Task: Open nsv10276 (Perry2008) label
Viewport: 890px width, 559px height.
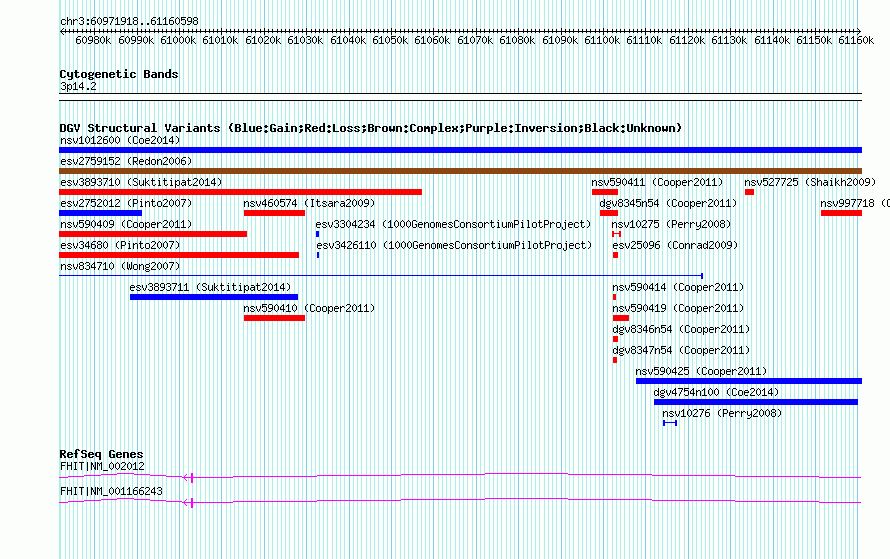Action: pyautogui.click(x=722, y=413)
